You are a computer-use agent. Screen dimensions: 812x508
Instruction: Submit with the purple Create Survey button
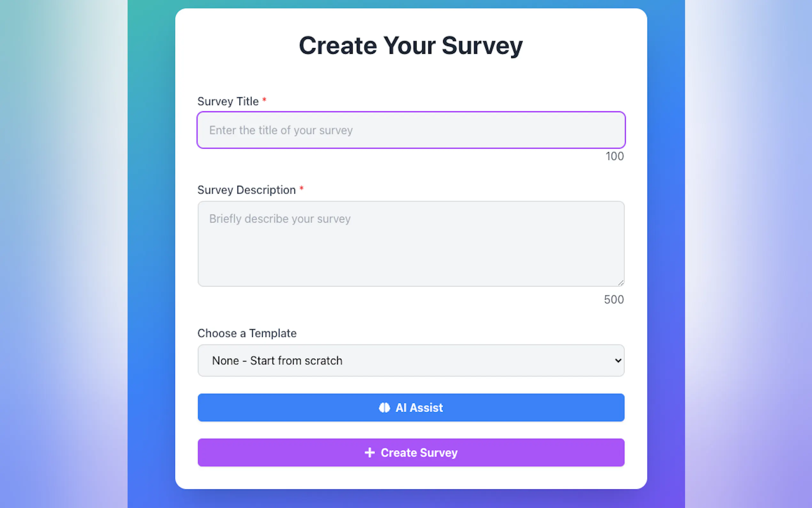pyautogui.click(x=410, y=453)
